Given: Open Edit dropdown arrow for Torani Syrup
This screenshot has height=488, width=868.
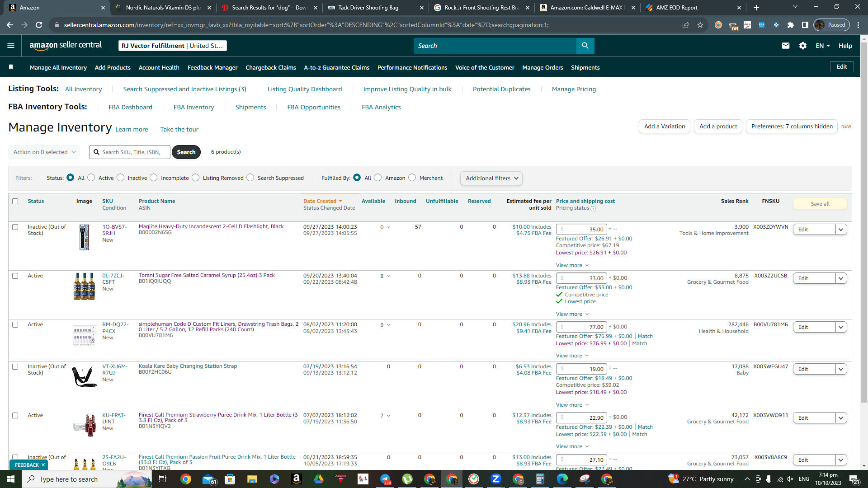Looking at the screenshot, I should click(841, 278).
